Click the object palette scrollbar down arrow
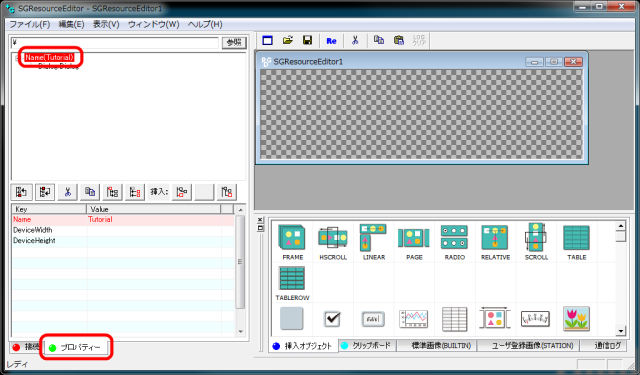Image resolution: width=640 pixels, height=375 pixels. pos(620,331)
